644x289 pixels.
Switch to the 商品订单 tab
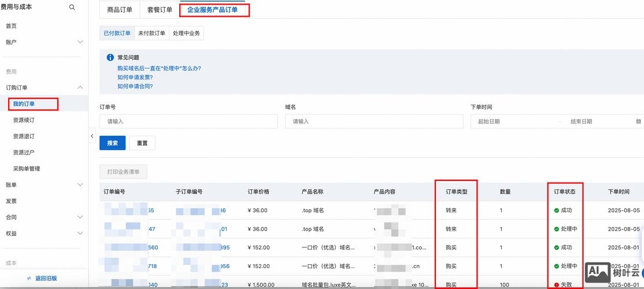click(120, 10)
